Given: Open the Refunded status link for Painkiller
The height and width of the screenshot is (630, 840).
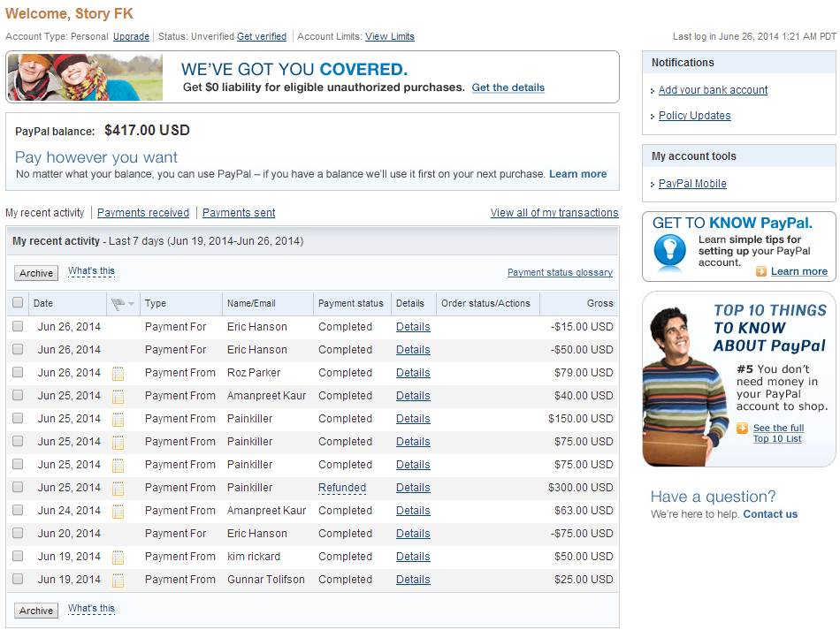Looking at the screenshot, I should [342, 488].
